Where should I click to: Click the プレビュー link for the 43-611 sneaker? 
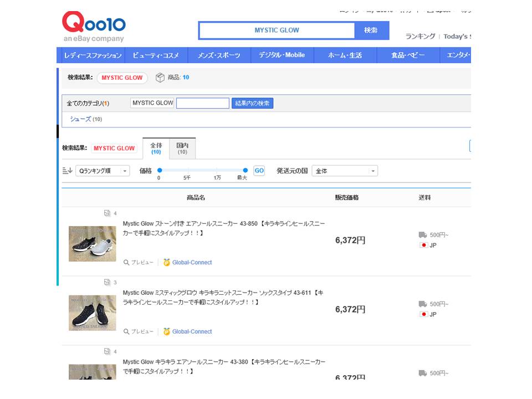coord(142,331)
